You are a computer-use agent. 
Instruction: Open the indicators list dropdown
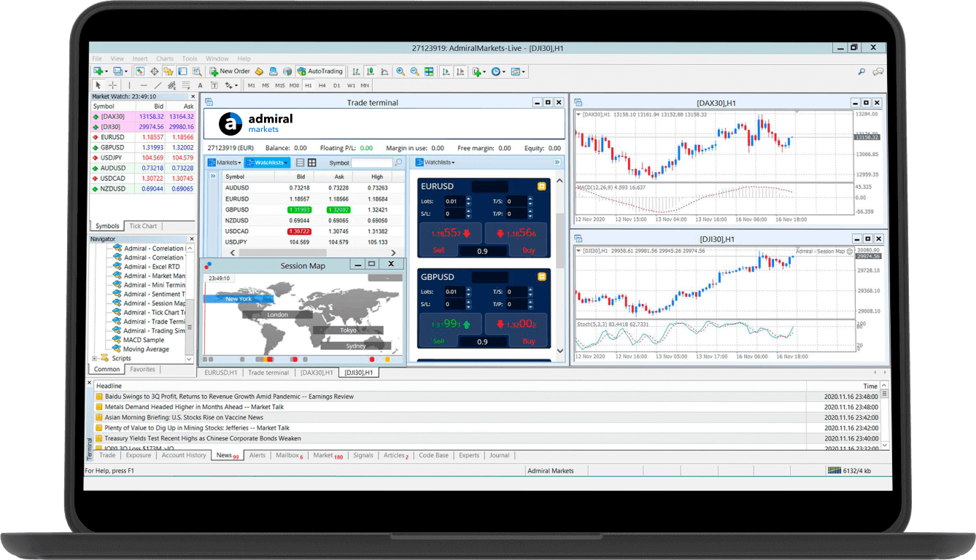479,71
